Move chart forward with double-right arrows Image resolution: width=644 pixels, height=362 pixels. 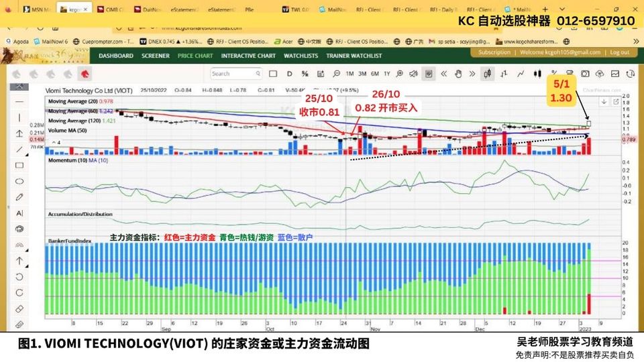[x=472, y=74]
